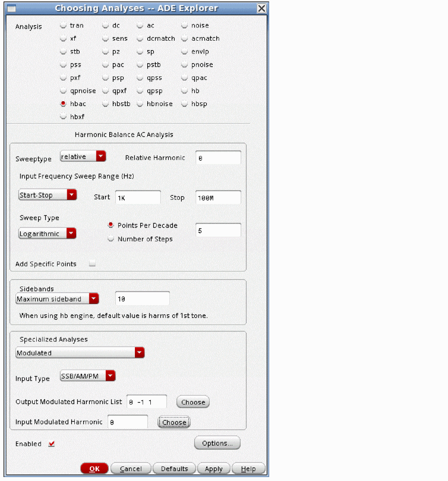Reset with the Defaults button

(x=174, y=469)
